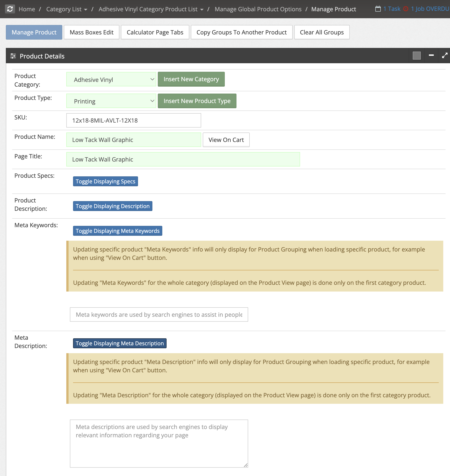The width and height of the screenshot is (450, 476).
Task: Toggle Displaying Meta Keywords
Action: point(118,231)
